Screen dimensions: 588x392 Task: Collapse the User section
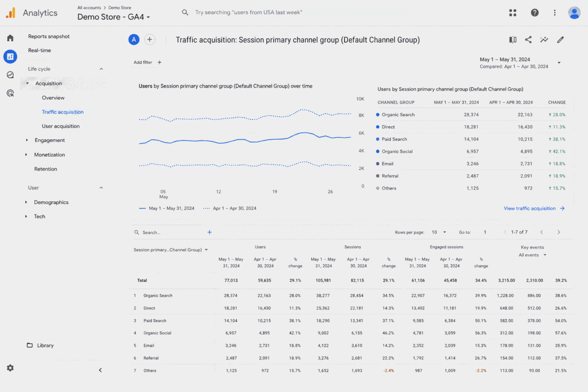102,187
